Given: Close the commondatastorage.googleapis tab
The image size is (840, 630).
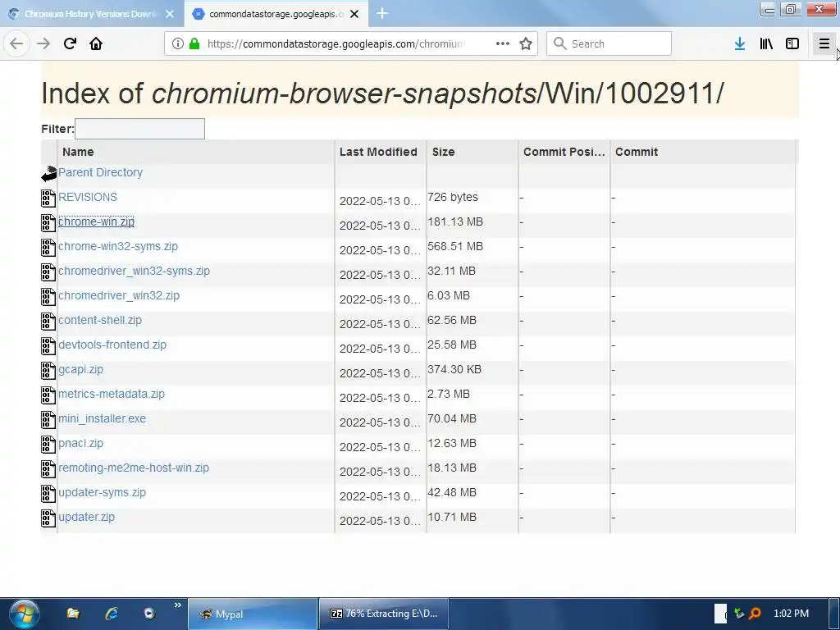Looking at the screenshot, I should [354, 14].
